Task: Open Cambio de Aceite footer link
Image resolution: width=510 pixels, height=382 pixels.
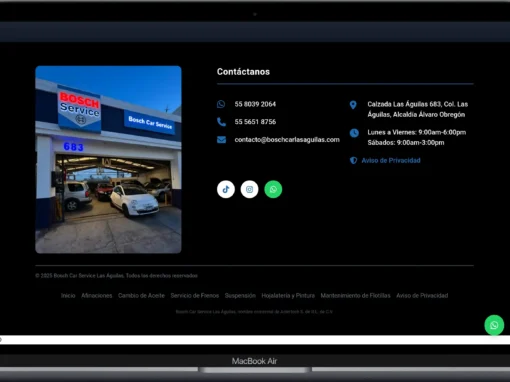Action: pyautogui.click(x=141, y=296)
